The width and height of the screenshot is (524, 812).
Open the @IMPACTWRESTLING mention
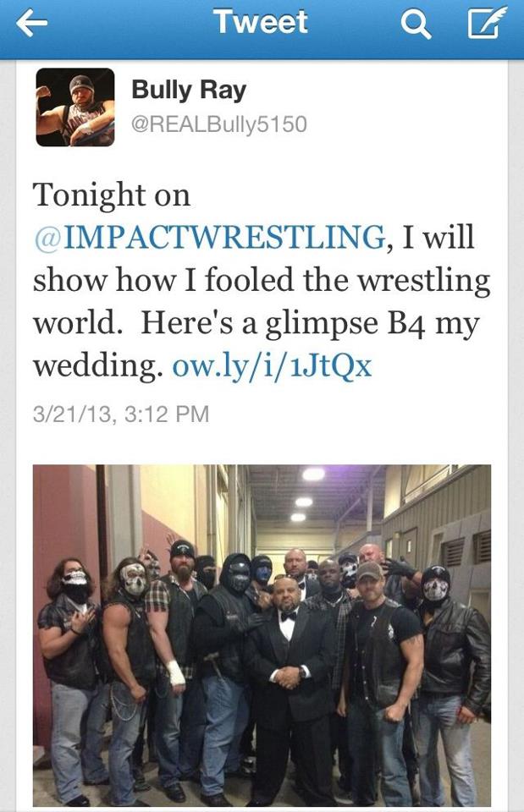pyautogui.click(x=209, y=238)
